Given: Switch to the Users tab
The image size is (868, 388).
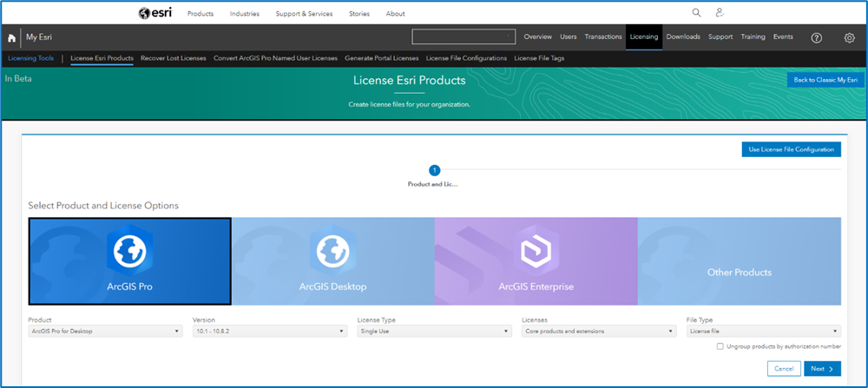Looking at the screenshot, I should pyautogui.click(x=569, y=36).
